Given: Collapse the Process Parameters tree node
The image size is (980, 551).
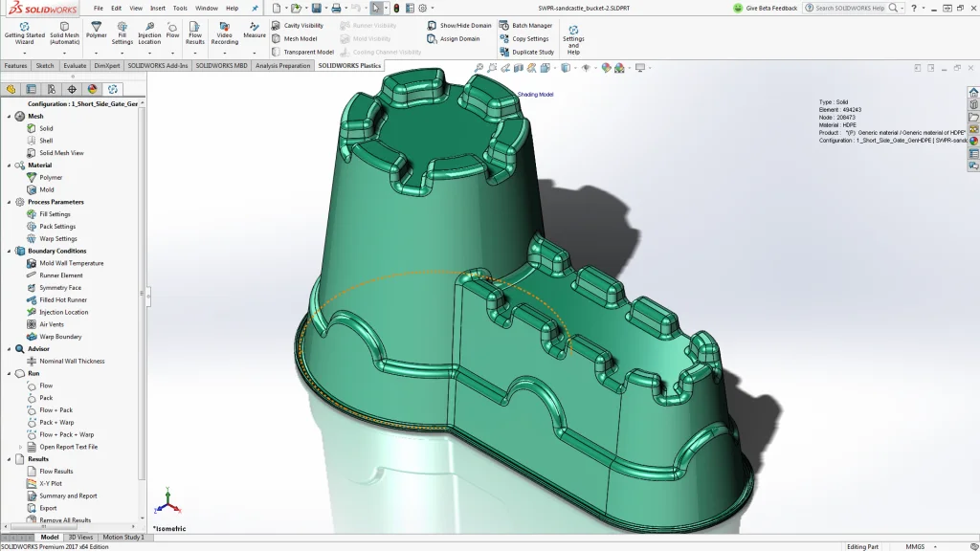Looking at the screenshot, I should coord(10,202).
